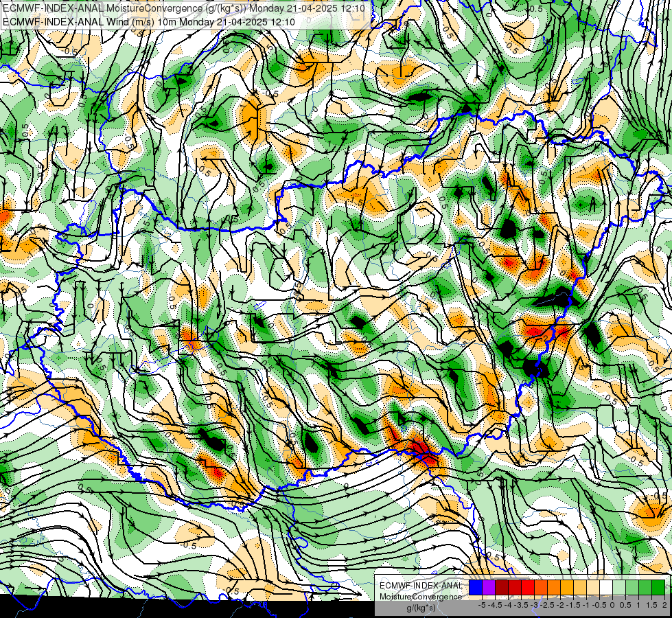Click the orange swatch between -2.5 and -2
The height and width of the screenshot is (618, 672).
[x=554, y=588]
